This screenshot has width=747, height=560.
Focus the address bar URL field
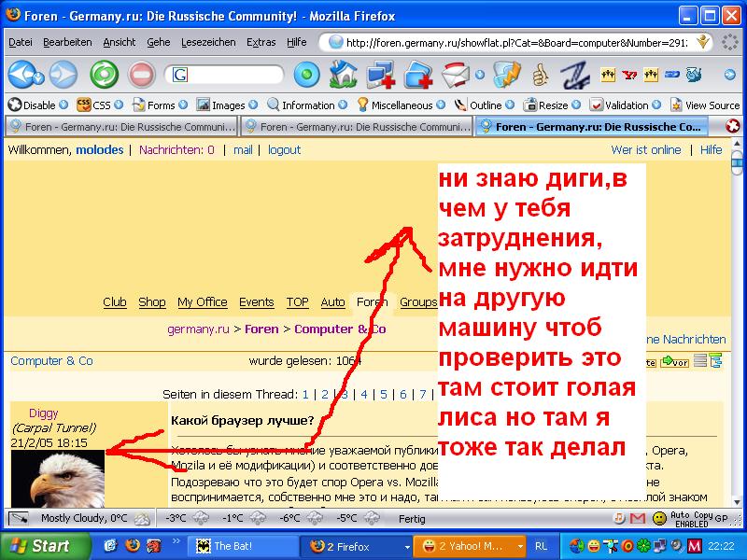pyautogui.click(x=517, y=43)
